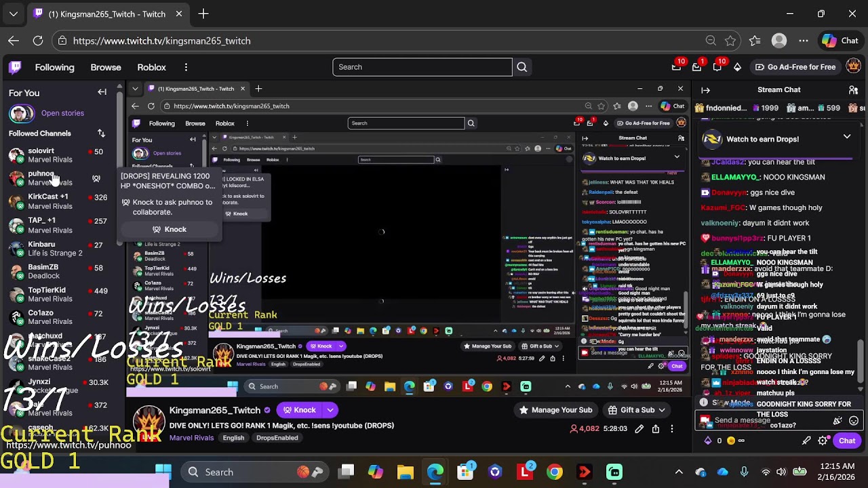Open the Twitch home logo
This screenshot has height=488, width=868.
[x=15, y=67]
